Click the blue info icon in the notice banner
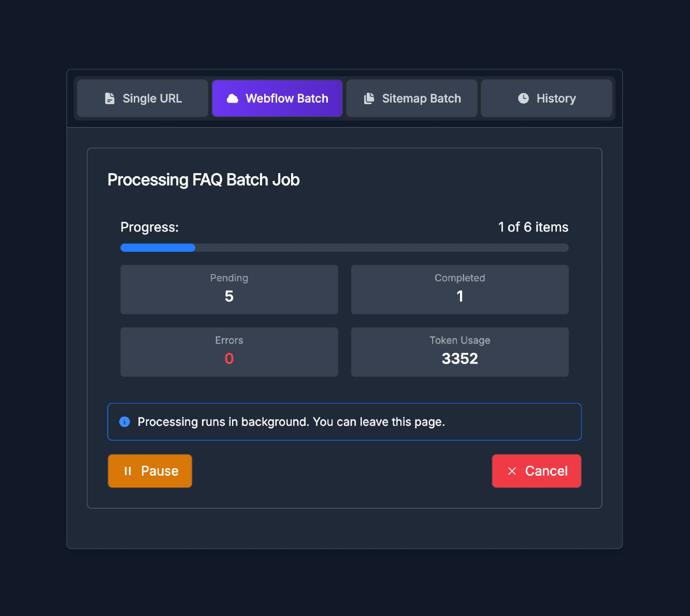 coord(124,422)
